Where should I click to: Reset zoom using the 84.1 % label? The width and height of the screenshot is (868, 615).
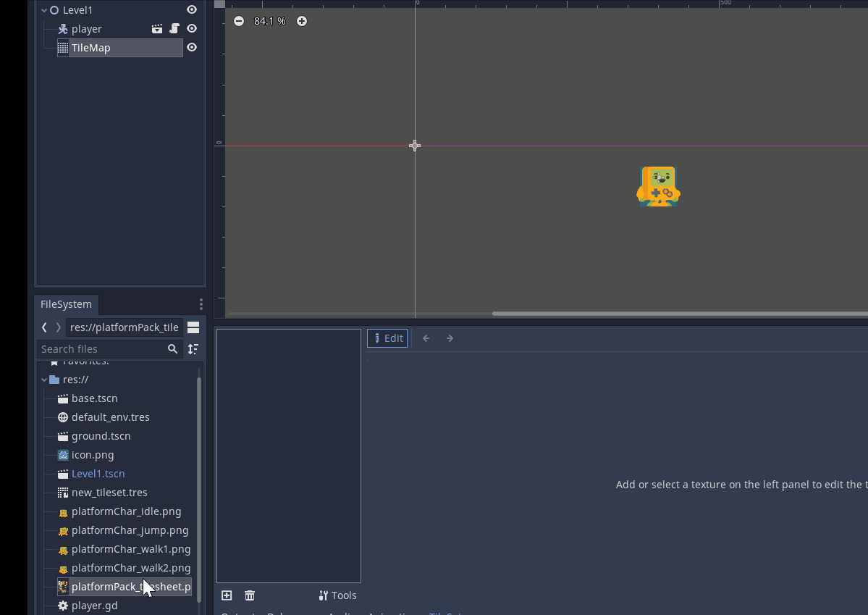click(x=269, y=21)
